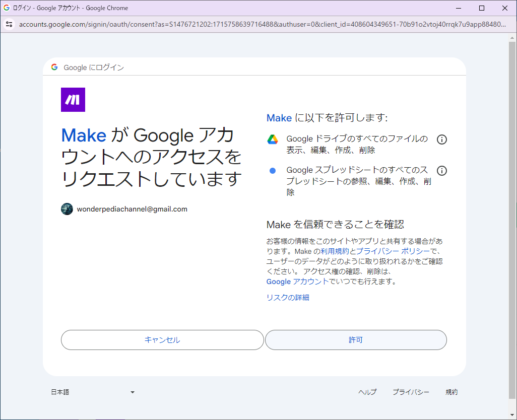Click the キャンセル button
Screen dimensions: 517x420
162,340
